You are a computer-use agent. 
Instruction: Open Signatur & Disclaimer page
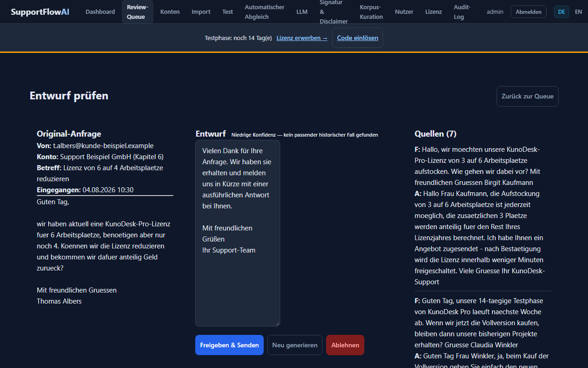[x=334, y=12]
